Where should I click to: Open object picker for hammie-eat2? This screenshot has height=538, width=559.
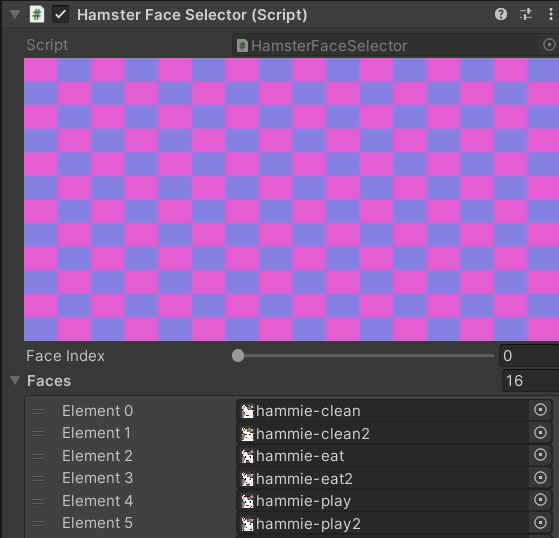540,477
